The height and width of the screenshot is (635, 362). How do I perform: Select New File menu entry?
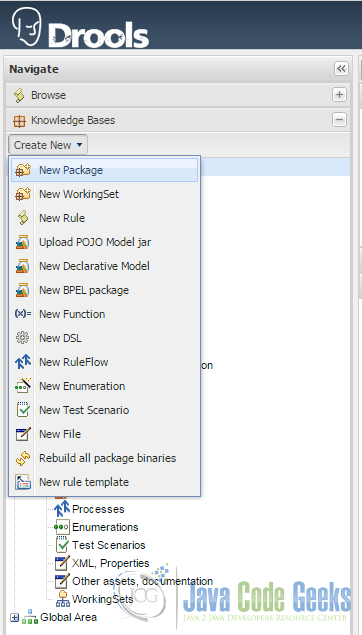(104, 434)
